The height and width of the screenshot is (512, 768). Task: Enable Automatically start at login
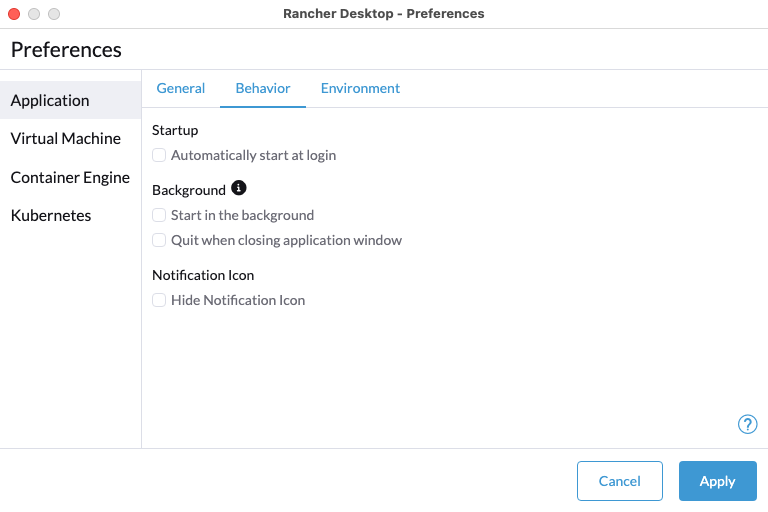click(x=159, y=155)
